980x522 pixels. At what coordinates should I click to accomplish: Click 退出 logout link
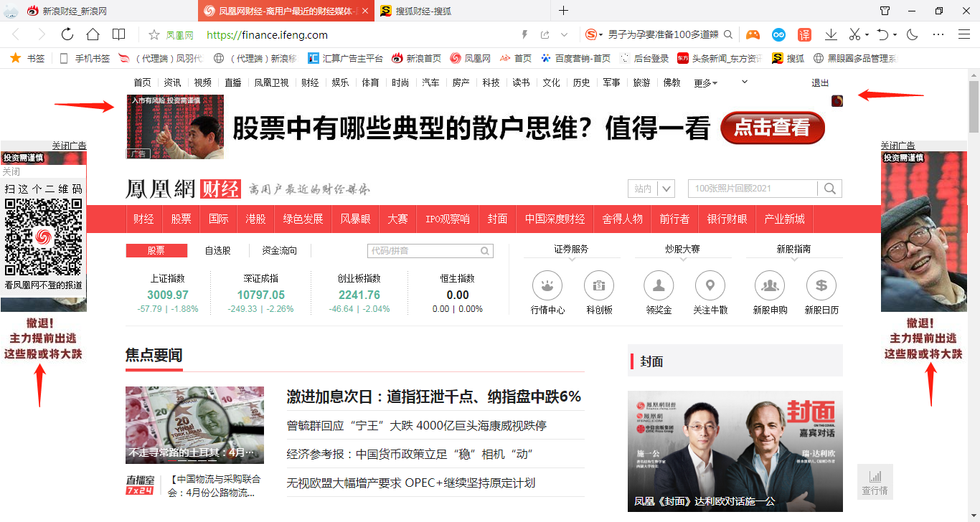click(820, 83)
